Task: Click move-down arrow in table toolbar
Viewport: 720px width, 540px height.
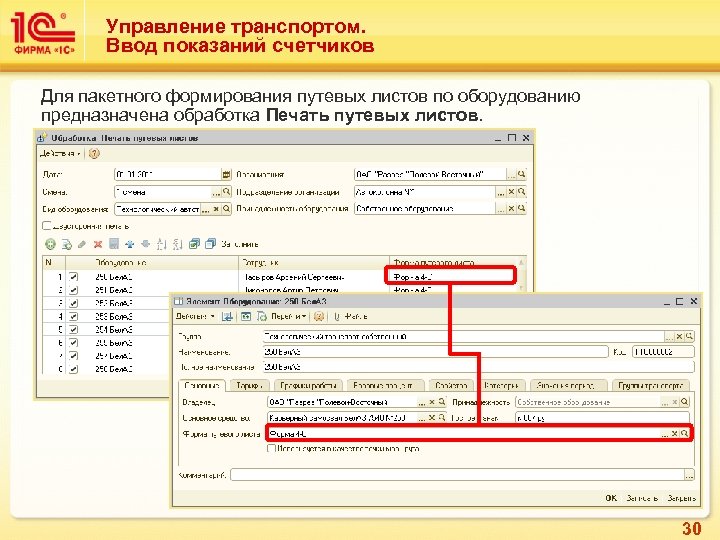Action: point(146,244)
